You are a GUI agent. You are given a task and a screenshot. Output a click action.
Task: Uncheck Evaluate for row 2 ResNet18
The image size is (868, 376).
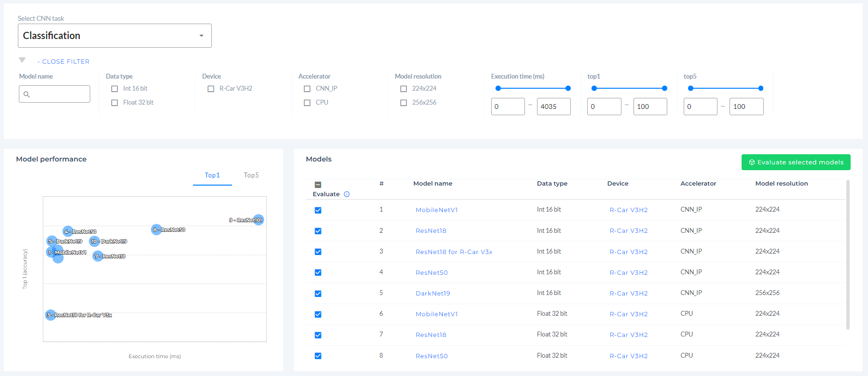318,231
